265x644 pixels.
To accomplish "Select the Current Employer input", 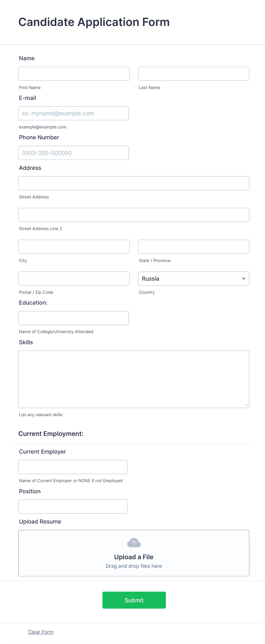I will [73, 467].
